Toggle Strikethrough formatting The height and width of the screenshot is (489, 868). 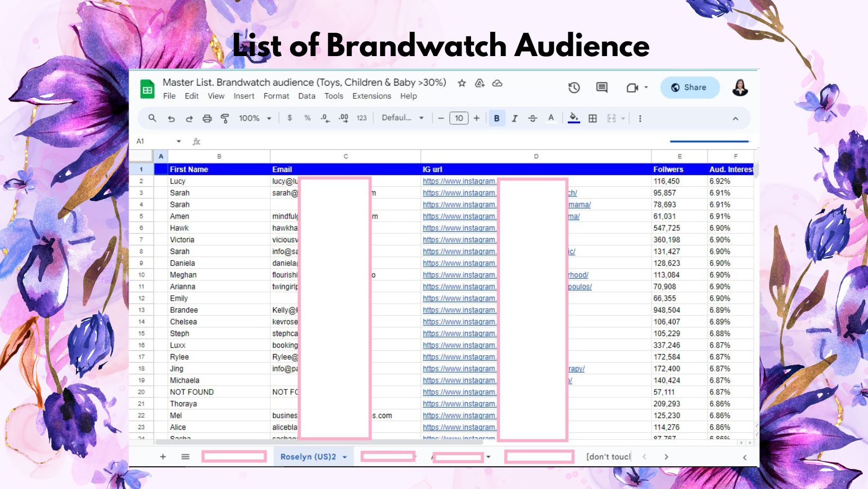coord(532,119)
